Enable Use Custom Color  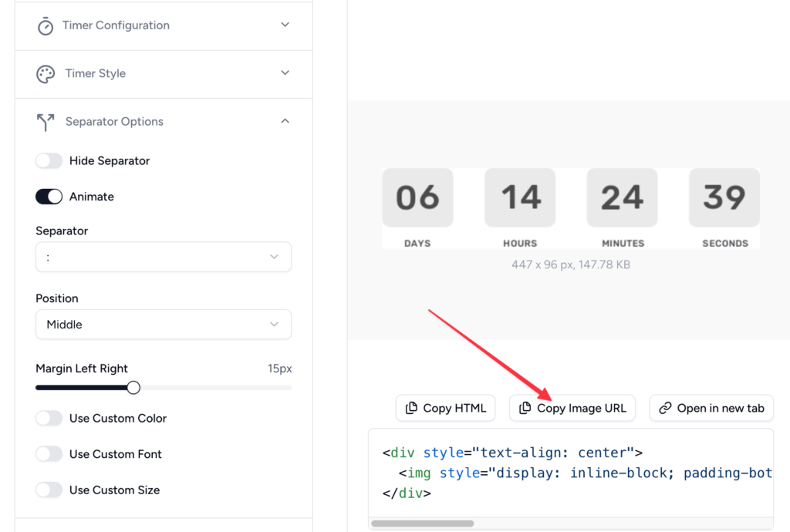coord(49,418)
